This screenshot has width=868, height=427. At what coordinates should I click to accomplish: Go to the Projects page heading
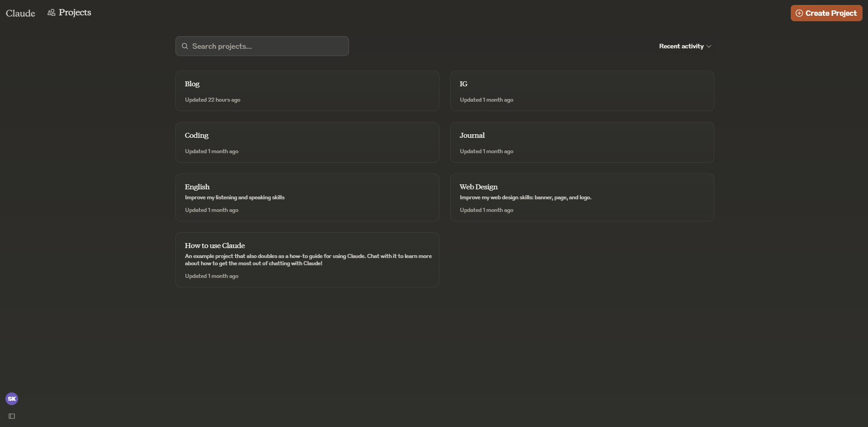75,13
